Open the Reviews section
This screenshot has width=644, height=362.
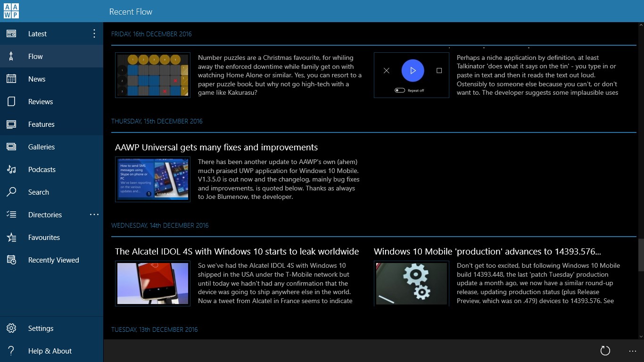pos(41,101)
